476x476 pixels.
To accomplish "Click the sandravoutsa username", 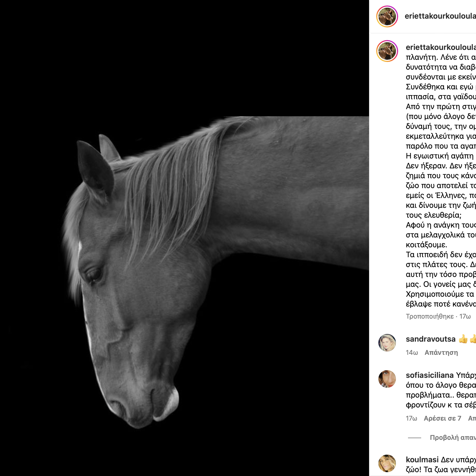I will pyautogui.click(x=430, y=339).
